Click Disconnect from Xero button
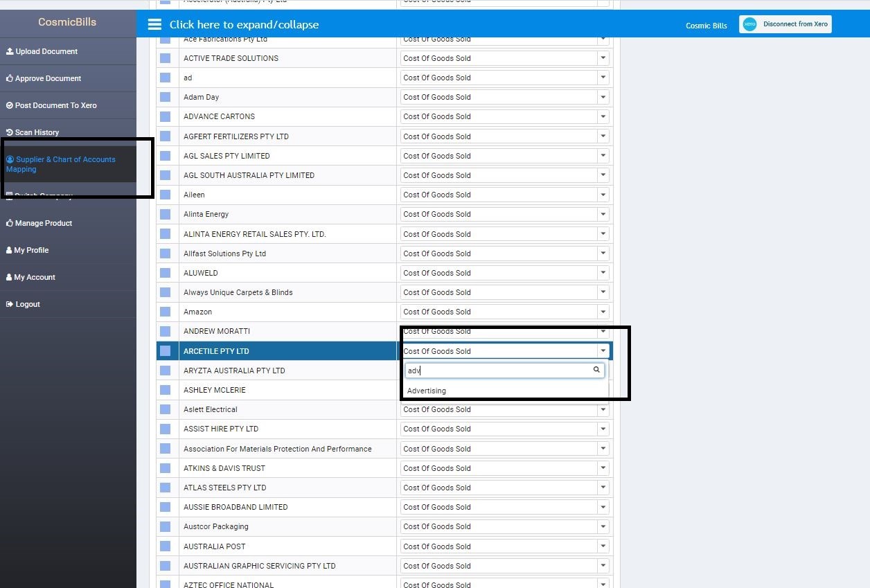 click(785, 24)
